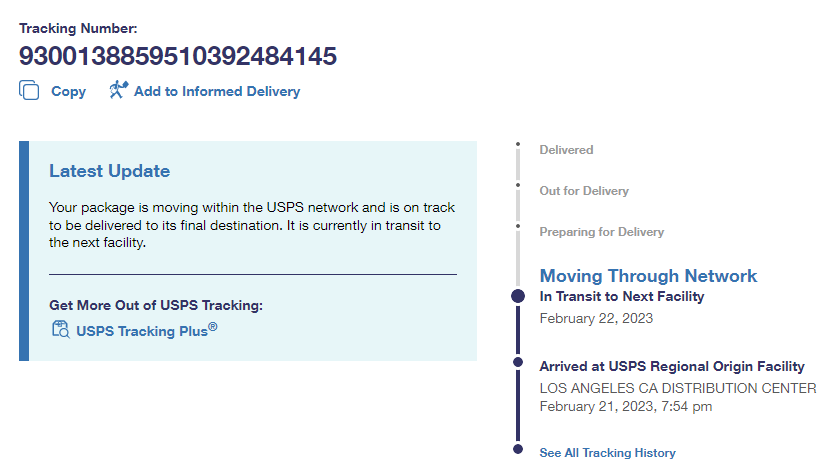Image resolution: width=819 pixels, height=459 pixels.
Task: Click the Informed Delivery running-mail icon
Action: pos(119,90)
